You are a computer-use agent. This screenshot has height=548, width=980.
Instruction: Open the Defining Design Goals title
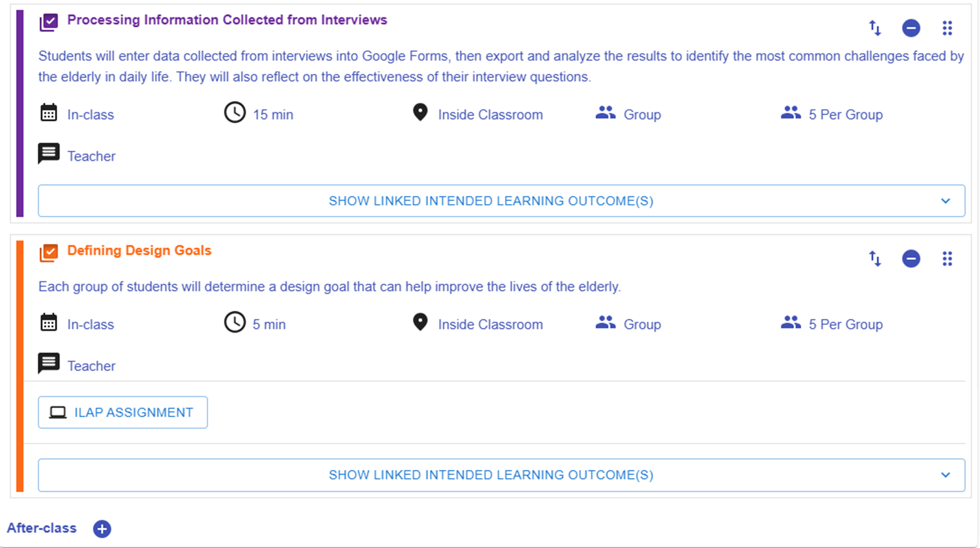pos(139,251)
